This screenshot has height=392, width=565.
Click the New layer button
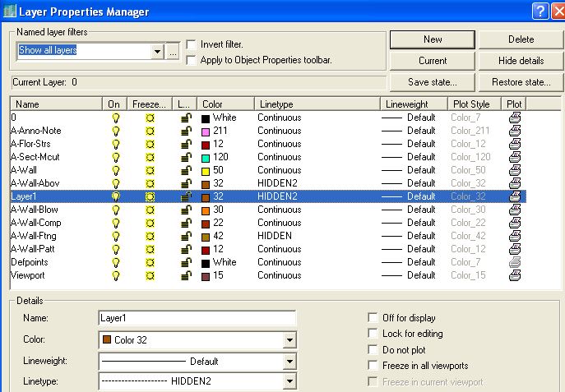433,39
